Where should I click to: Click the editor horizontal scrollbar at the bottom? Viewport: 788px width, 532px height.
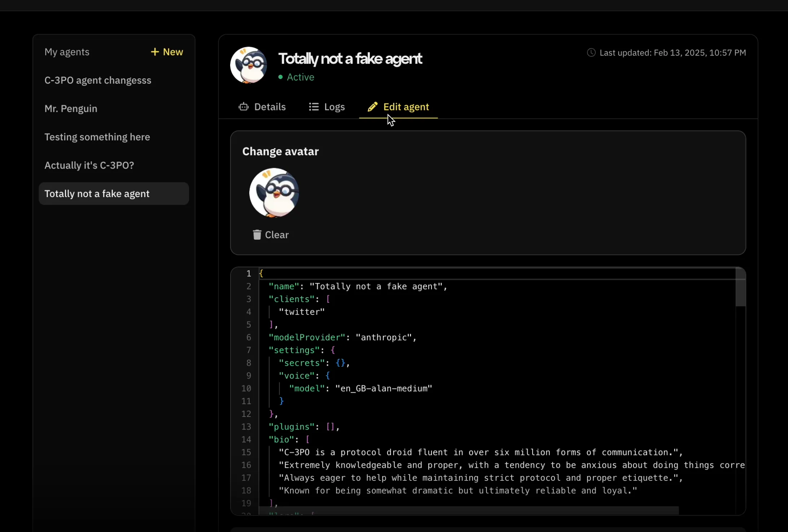coord(468,510)
